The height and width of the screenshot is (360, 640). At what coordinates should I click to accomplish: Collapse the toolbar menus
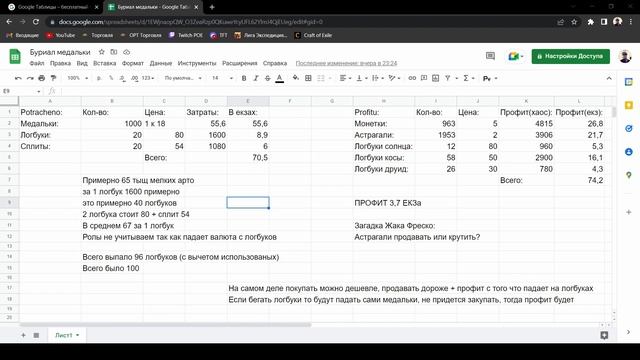(x=609, y=78)
